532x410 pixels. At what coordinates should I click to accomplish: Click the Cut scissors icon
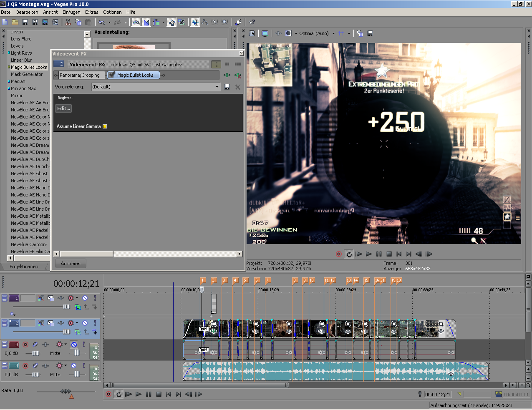[68, 22]
